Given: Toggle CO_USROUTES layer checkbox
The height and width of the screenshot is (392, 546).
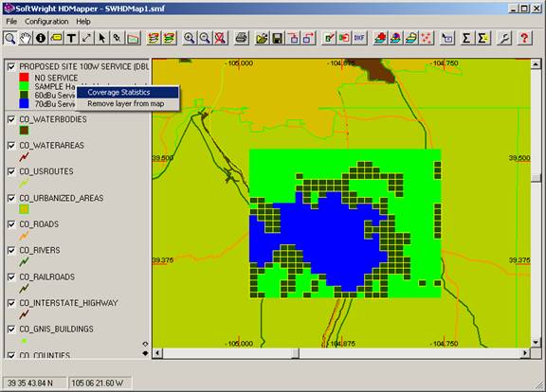Looking at the screenshot, I should [x=11, y=171].
